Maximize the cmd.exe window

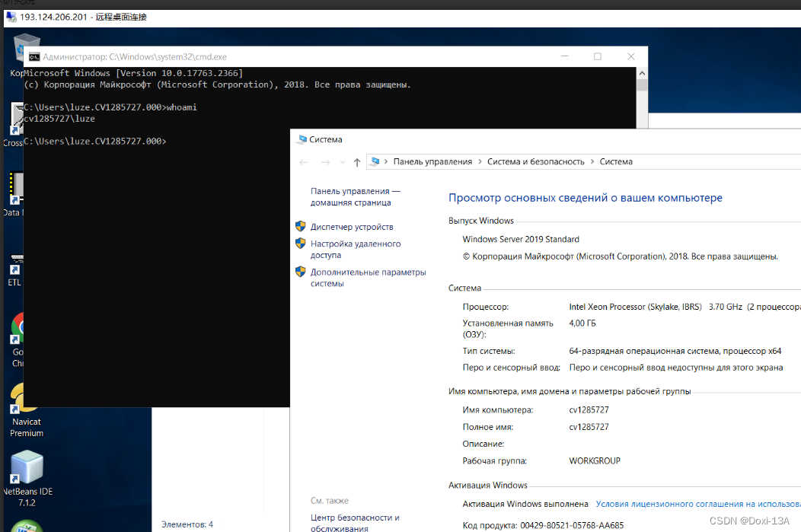coord(598,56)
